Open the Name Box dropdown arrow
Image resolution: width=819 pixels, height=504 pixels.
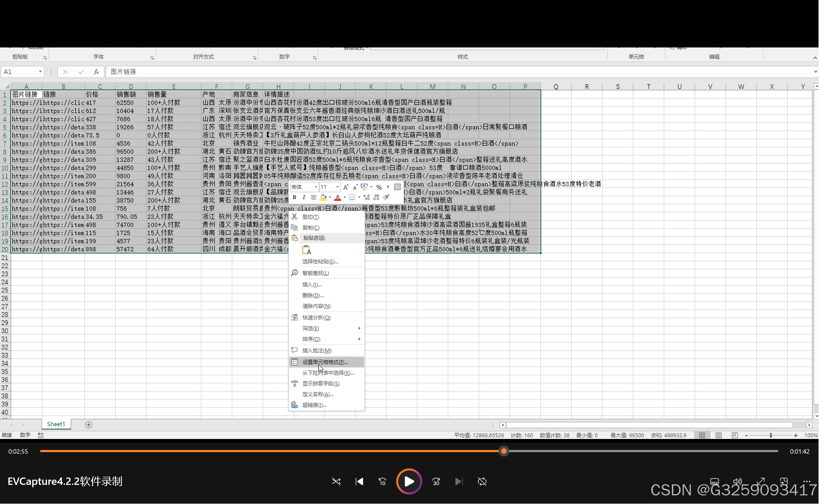coord(40,72)
